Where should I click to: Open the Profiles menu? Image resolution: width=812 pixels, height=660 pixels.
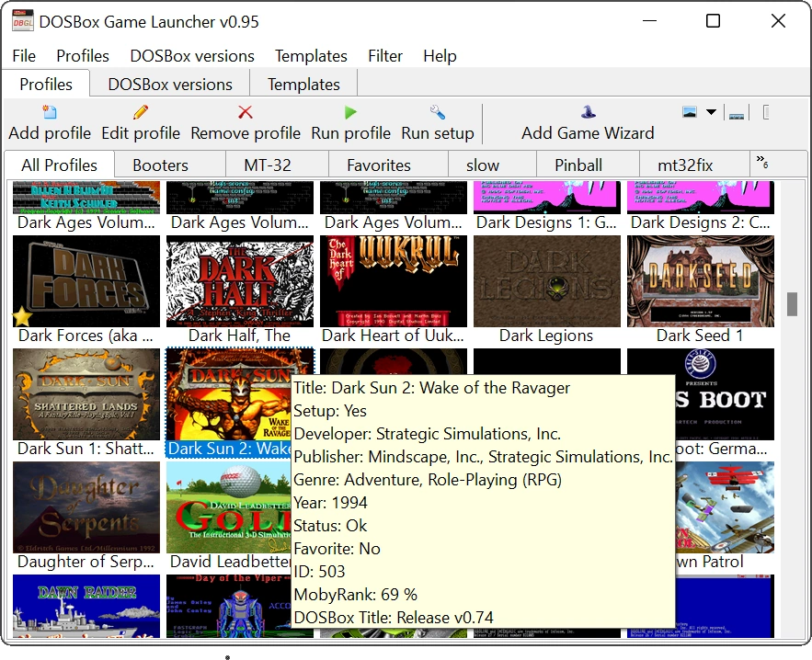[x=83, y=56]
